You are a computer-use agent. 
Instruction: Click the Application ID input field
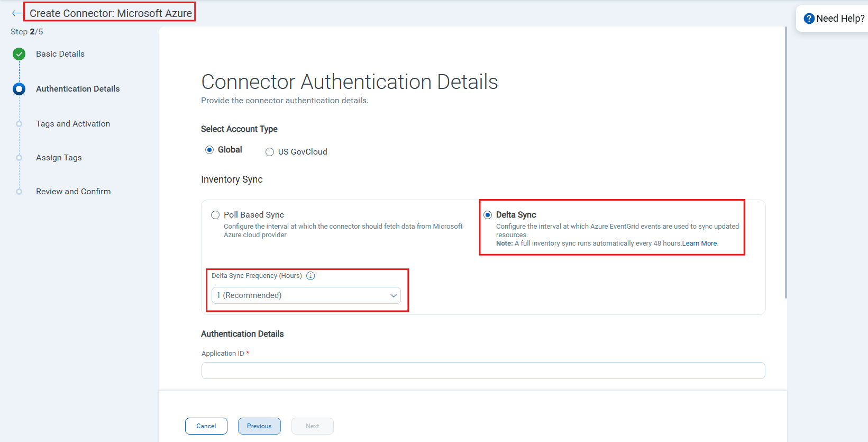(483, 371)
